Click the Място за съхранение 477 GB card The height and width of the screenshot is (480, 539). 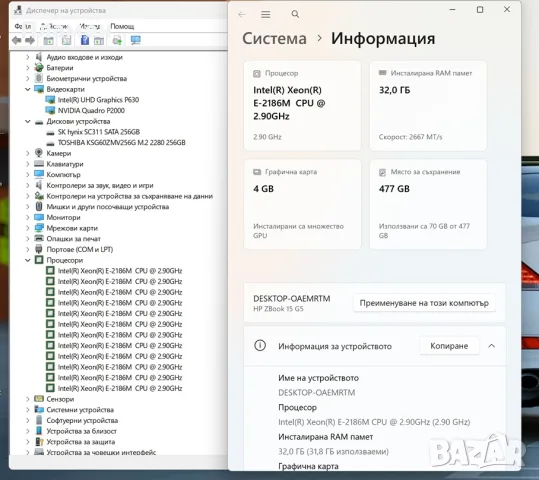click(428, 204)
